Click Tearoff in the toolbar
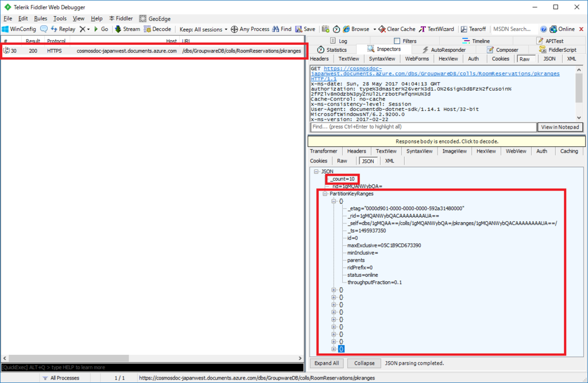This screenshot has width=588, height=383. pos(473,29)
